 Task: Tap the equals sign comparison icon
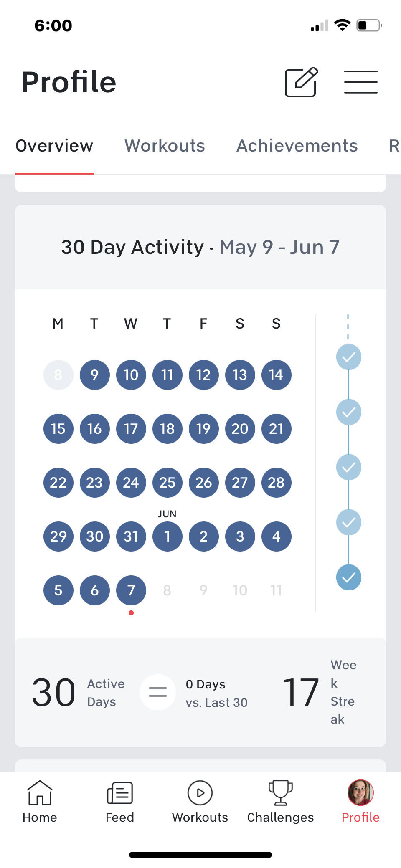pyautogui.click(x=158, y=692)
